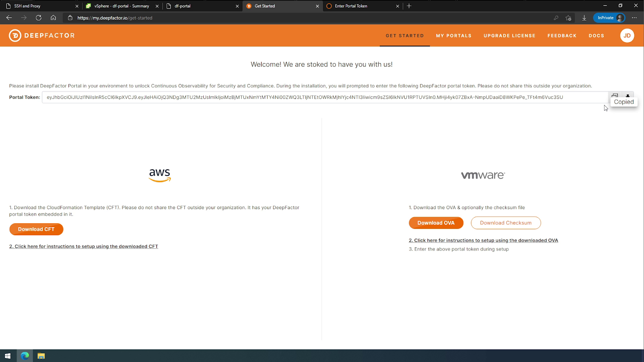Open UPGRADE LICENSE nav item
The height and width of the screenshot is (362, 644).
click(x=510, y=36)
